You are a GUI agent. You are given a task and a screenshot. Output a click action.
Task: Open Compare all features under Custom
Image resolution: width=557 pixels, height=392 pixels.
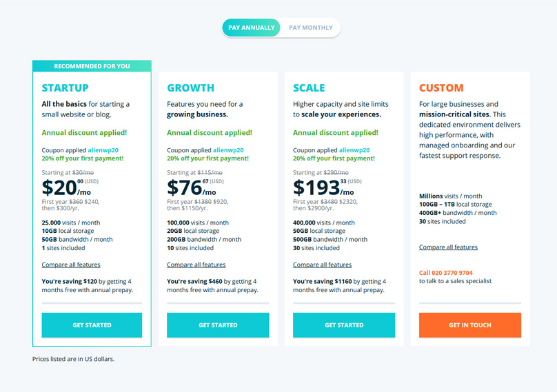tap(448, 247)
